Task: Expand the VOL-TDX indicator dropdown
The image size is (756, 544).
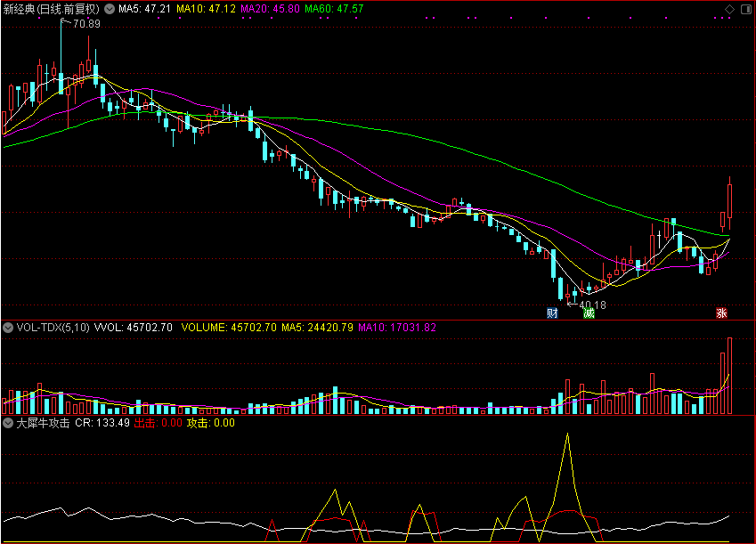Action: [x=8, y=328]
